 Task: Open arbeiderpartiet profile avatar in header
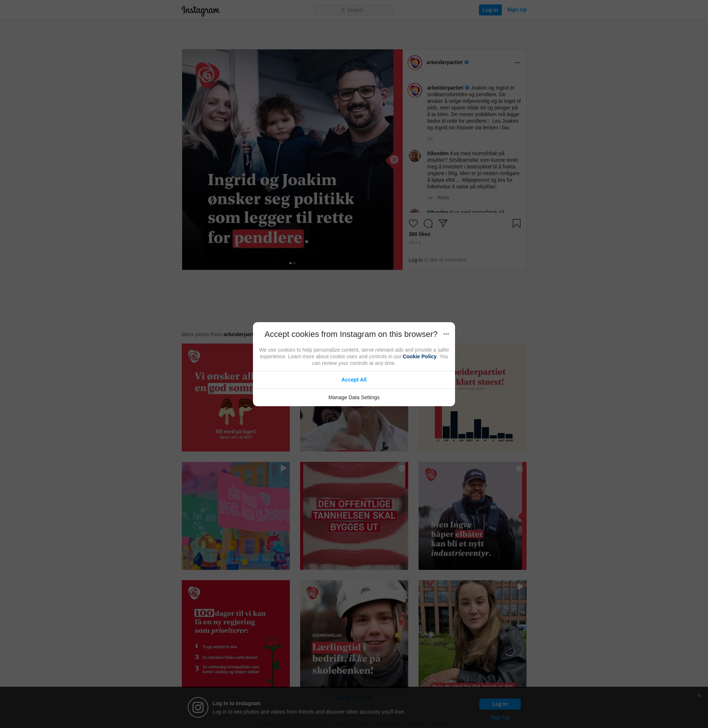pyautogui.click(x=414, y=63)
